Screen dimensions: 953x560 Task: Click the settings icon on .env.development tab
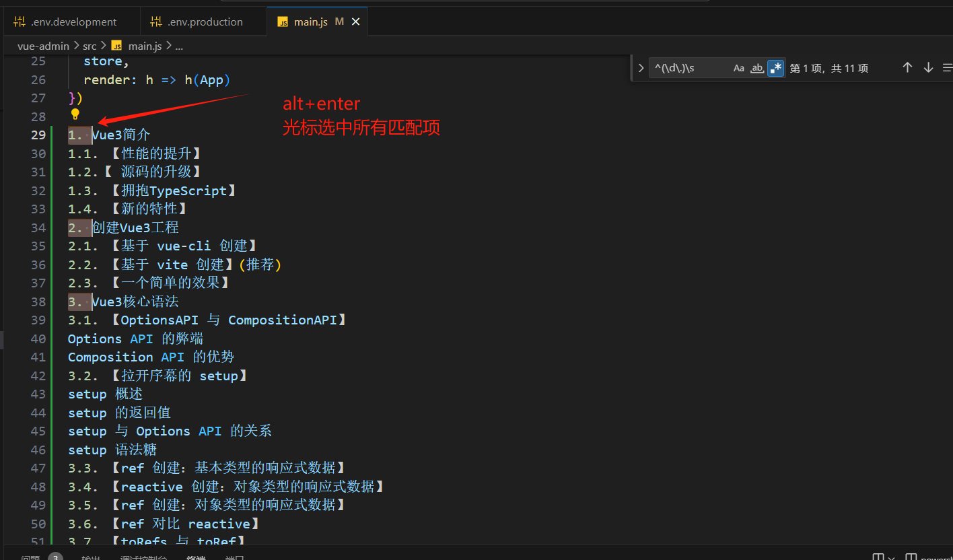[x=20, y=22]
